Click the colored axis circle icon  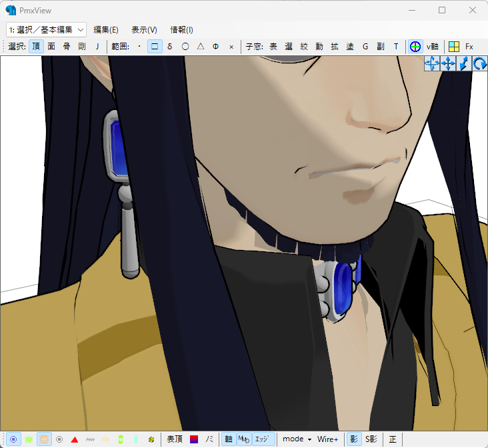tap(415, 47)
